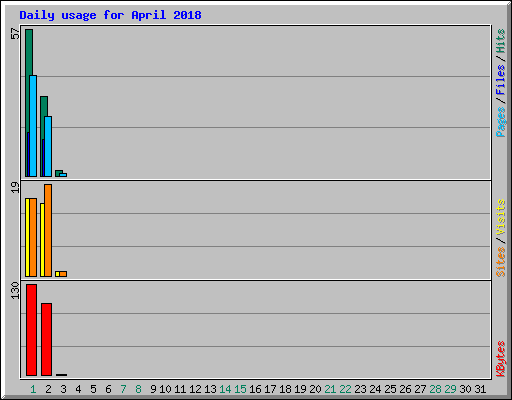This screenshot has width=512, height=400.
Task: Click the day '26' axis label
Action: click(405, 389)
